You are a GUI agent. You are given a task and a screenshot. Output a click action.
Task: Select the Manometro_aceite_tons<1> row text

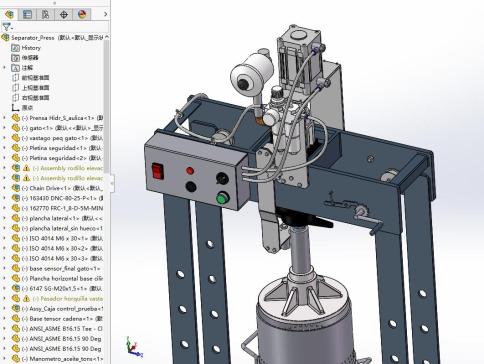point(62,359)
